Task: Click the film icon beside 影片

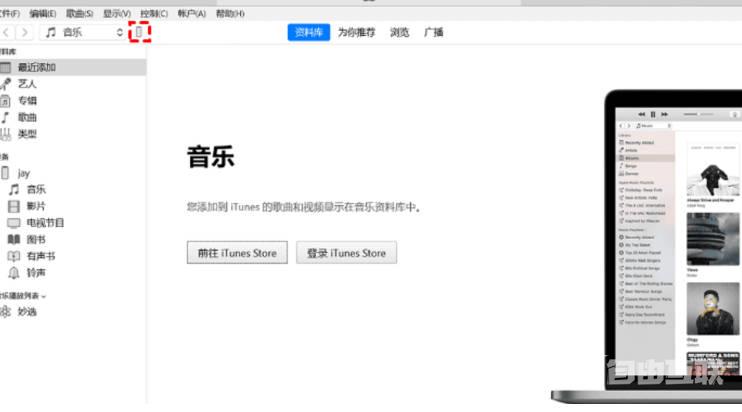Action: click(x=14, y=206)
